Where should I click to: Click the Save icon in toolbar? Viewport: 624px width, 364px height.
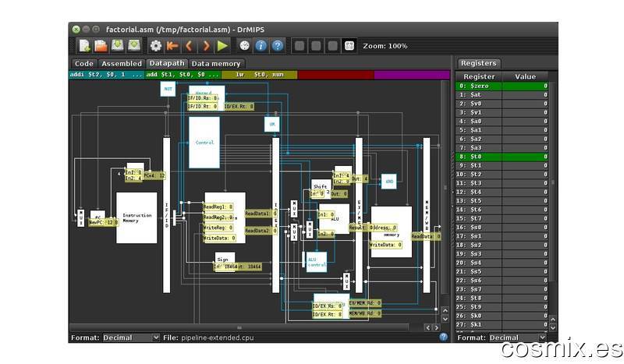coord(118,46)
